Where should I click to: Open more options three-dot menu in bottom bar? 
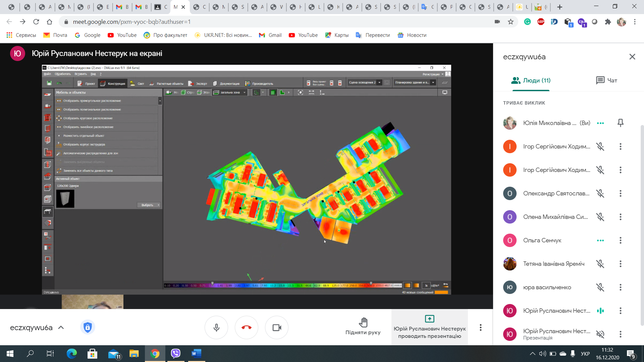coord(481,327)
